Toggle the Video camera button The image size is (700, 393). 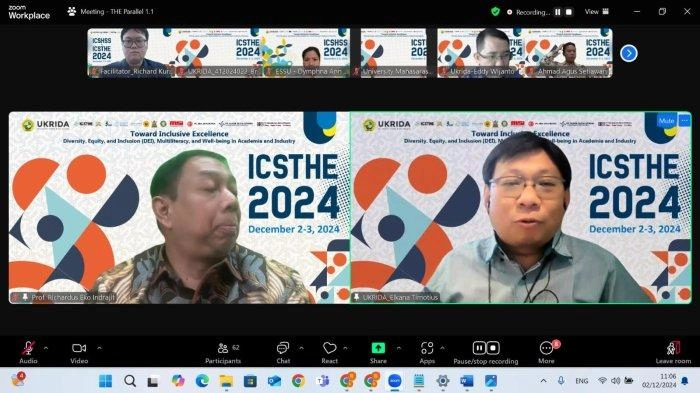[x=79, y=352]
